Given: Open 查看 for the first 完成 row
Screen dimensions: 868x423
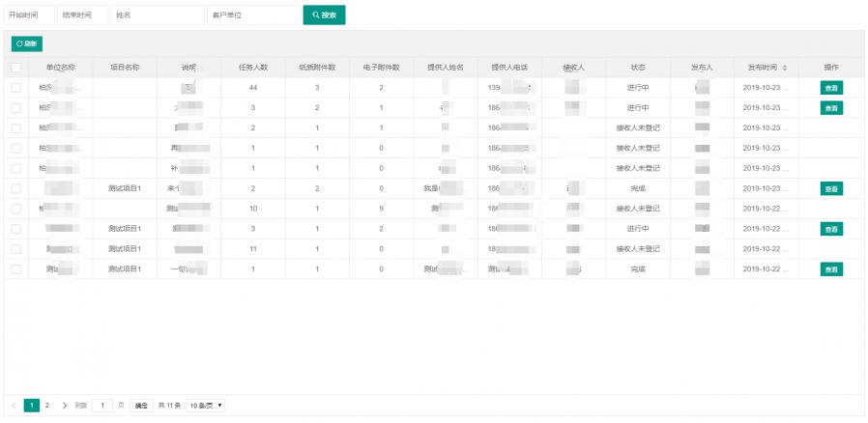Looking at the screenshot, I should pos(831,188).
